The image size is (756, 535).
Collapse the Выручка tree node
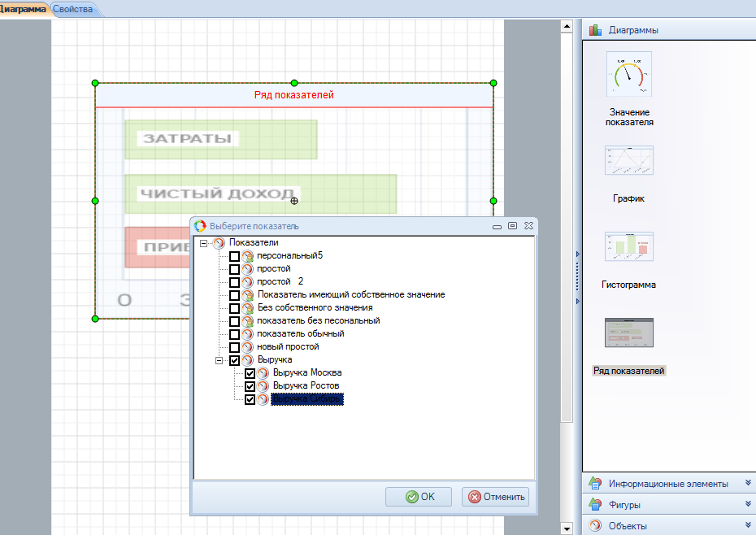(219, 360)
